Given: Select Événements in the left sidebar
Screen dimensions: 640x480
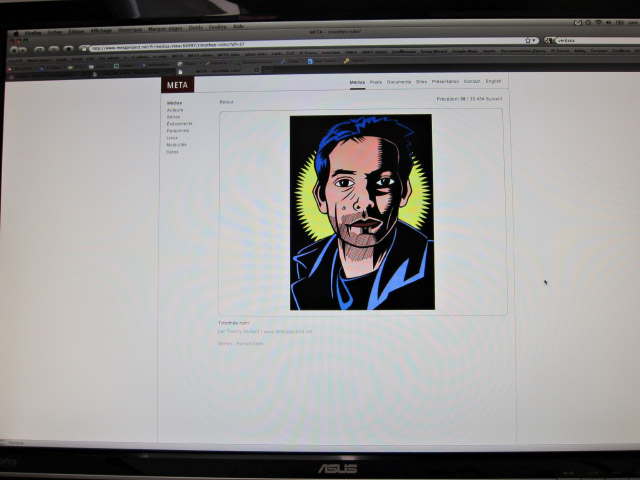Looking at the screenshot, I should pyautogui.click(x=180, y=124).
